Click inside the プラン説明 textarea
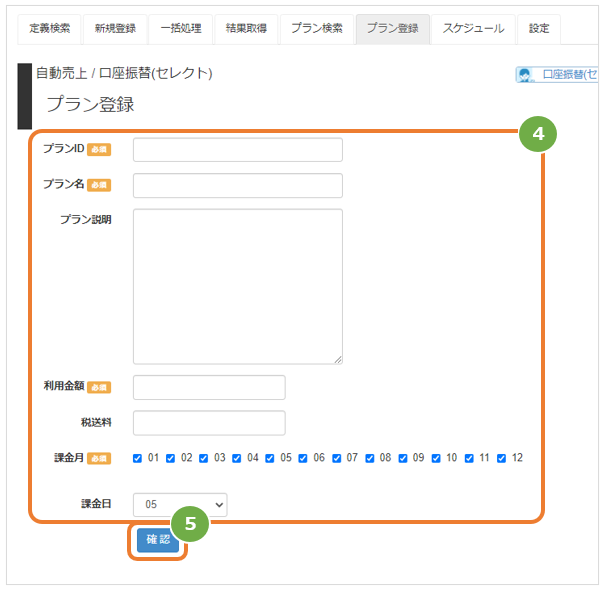 pos(238,286)
